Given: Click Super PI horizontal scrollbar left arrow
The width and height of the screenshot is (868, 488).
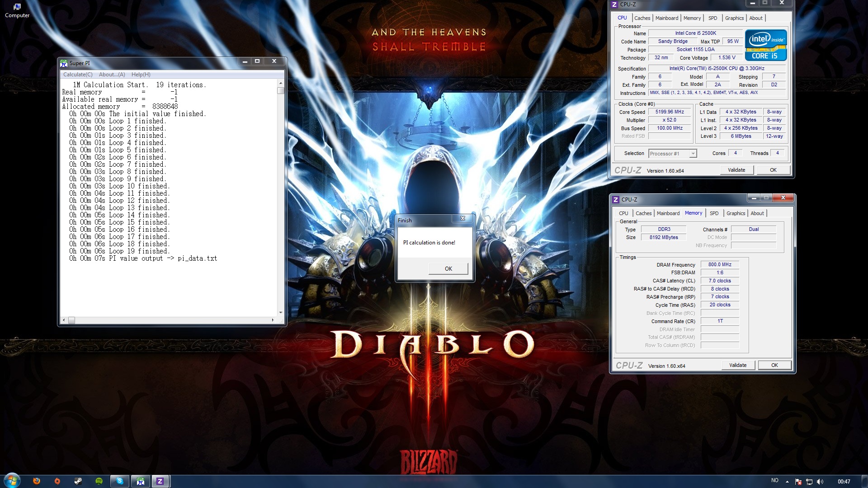Looking at the screenshot, I should (x=64, y=320).
